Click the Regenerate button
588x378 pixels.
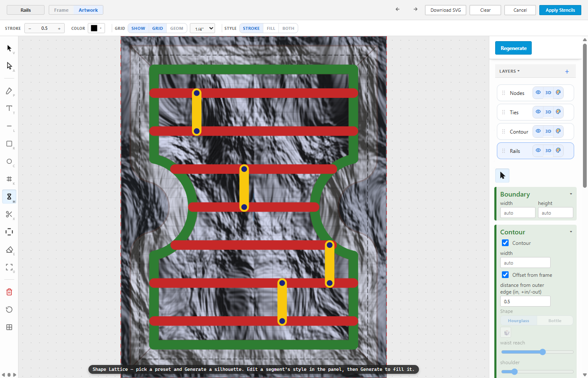coord(514,48)
